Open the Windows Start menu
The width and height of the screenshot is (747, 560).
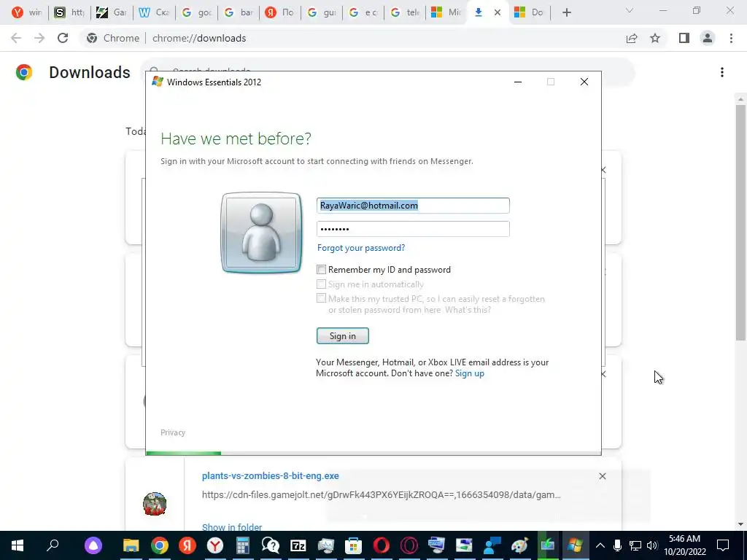18,545
